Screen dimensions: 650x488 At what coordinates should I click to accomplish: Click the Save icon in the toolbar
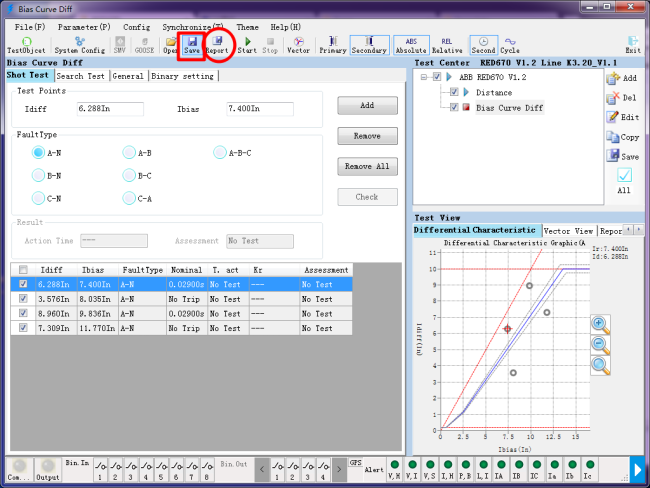coord(191,43)
